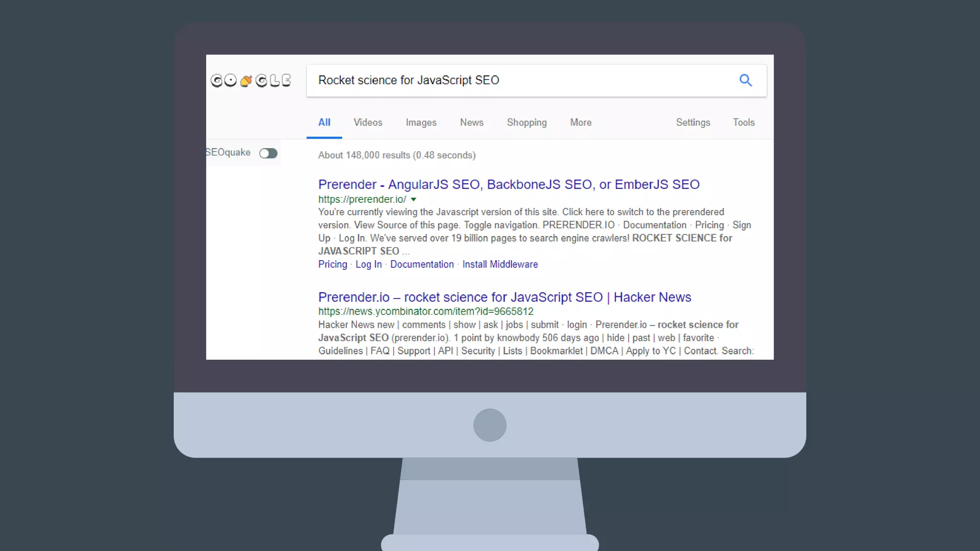Open search Settings

[692, 122]
